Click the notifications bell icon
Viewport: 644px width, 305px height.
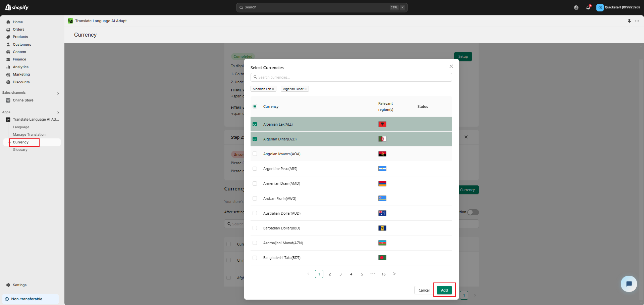588,7
